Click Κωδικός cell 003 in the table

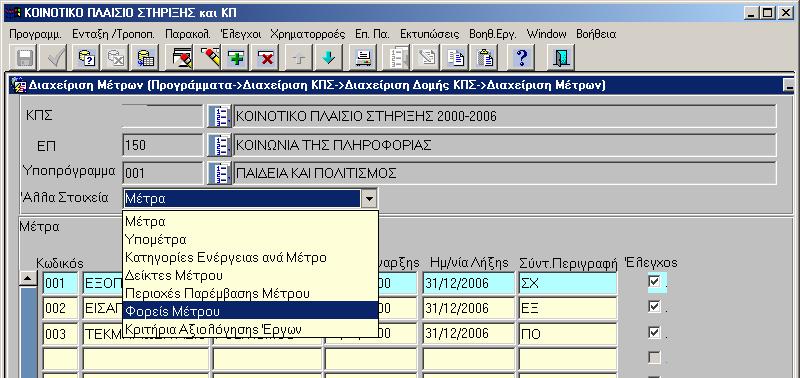60,334
